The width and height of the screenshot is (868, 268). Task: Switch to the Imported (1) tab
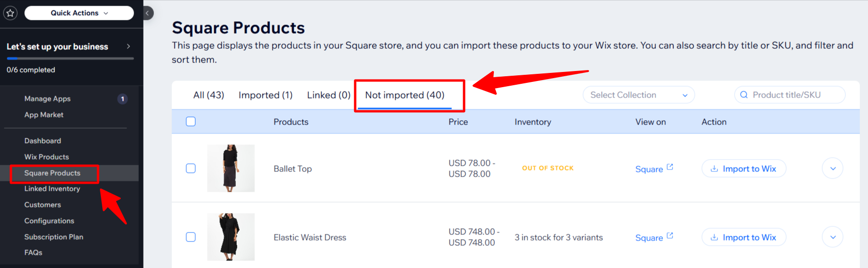tap(265, 95)
